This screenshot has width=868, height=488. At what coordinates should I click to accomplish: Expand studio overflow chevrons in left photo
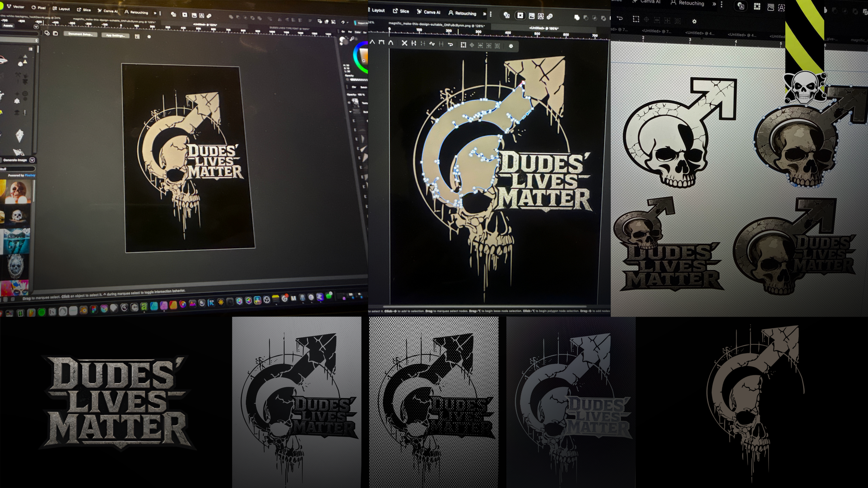click(155, 13)
